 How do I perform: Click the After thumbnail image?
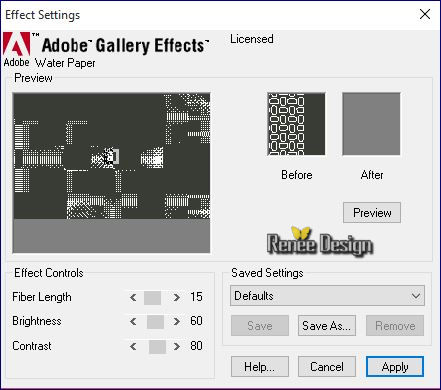tap(371, 124)
